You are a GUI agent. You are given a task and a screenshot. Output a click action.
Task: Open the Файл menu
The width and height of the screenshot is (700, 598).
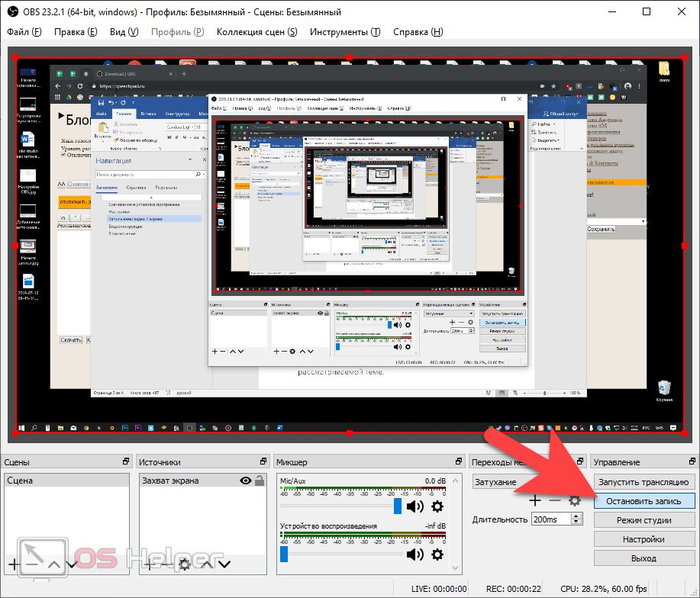pyautogui.click(x=25, y=31)
